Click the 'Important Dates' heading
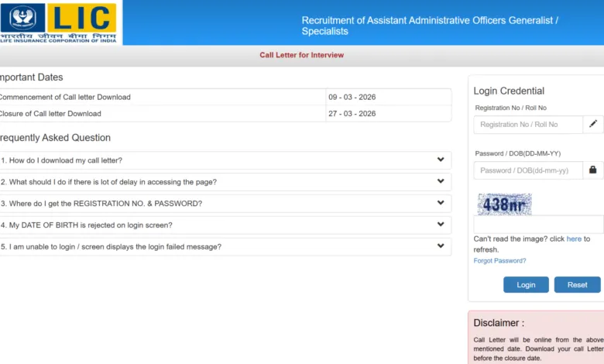 click(31, 77)
